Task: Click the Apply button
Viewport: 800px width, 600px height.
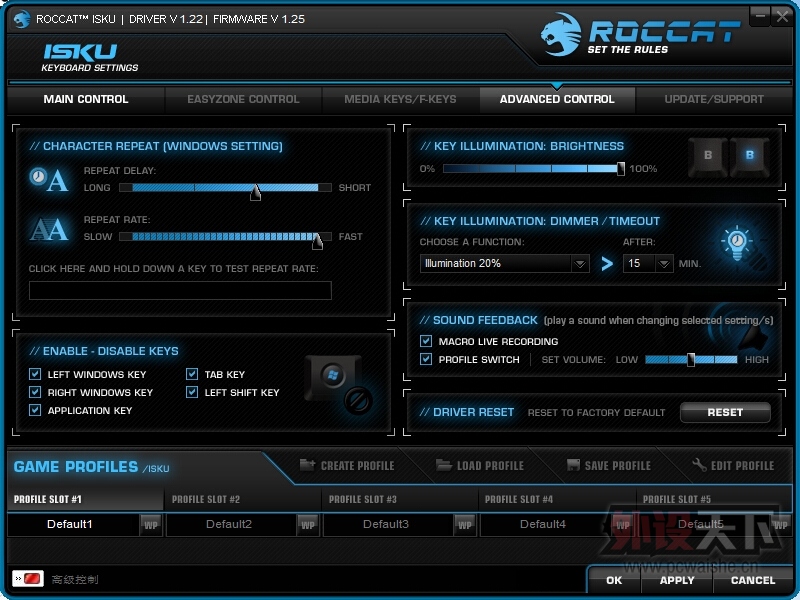Action: coord(677,580)
